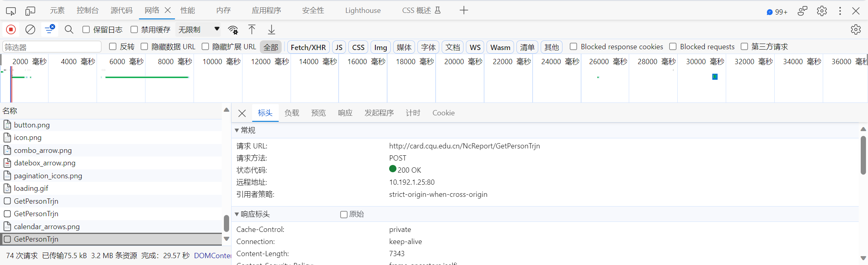Close the request details pane
Screen dimensions: 868x265
[x=242, y=113]
